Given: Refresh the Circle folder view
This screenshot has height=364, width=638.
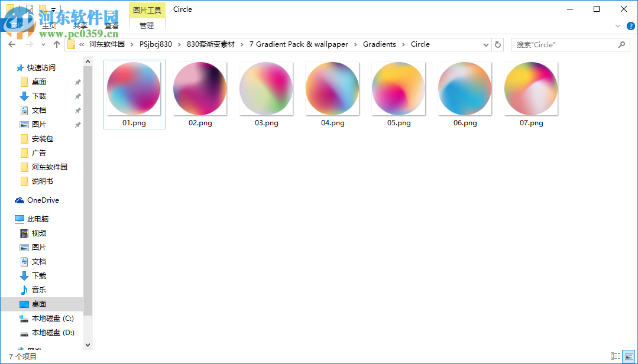Looking at the screenshot, I should (498, 44).
